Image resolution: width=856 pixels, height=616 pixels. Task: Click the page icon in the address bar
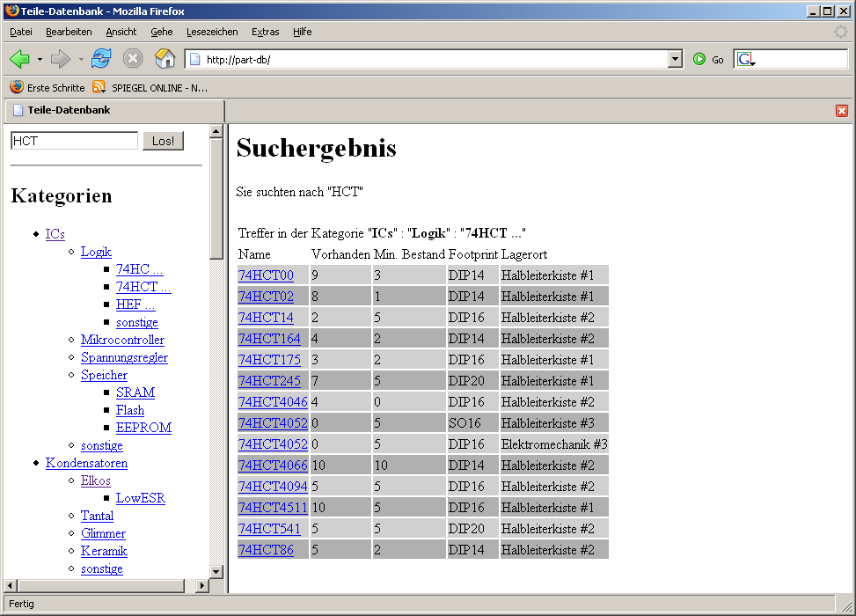[195, 59]
